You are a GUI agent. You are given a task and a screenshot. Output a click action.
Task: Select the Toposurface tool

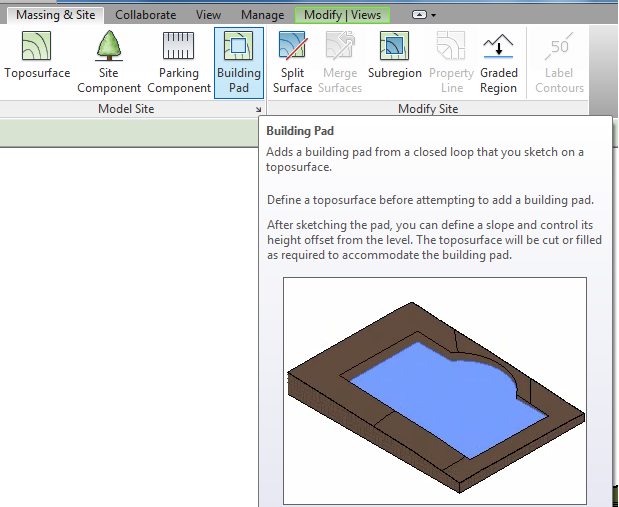pos(37,60)
